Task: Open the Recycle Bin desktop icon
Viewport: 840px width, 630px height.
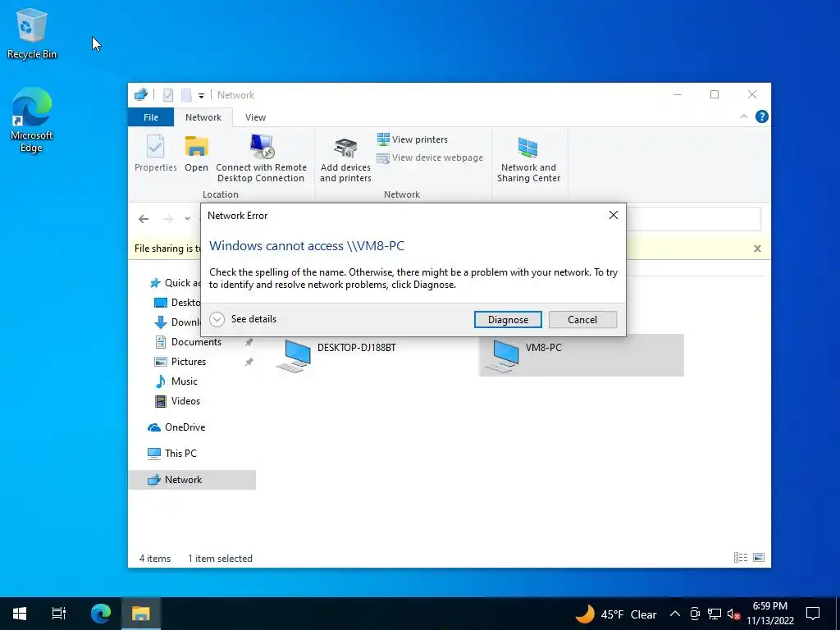Action: [32, 33]
